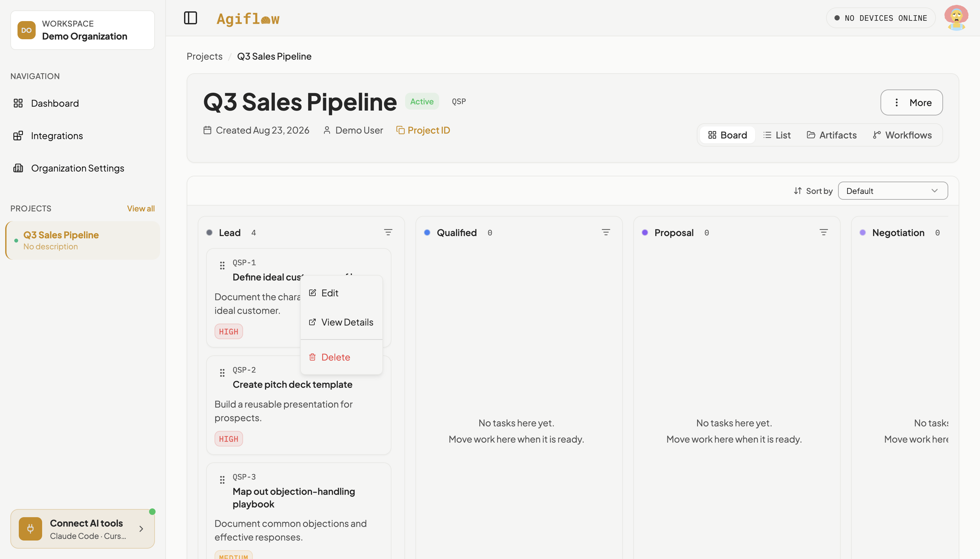Open the user avatar menu
Image resolution: width=980 pixels, height=559 pixels.
point(956,18)
